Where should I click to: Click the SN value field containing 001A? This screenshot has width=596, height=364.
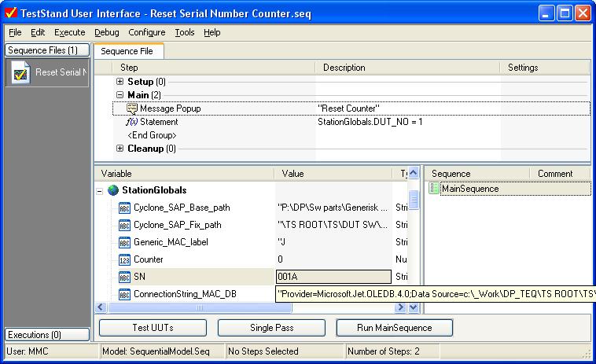point(333,277)
